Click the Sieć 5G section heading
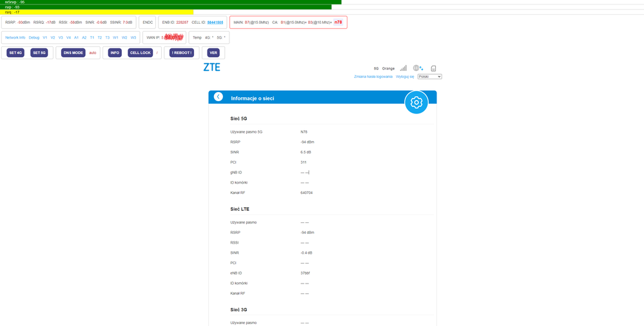644x326 pixels. (239, 119)
